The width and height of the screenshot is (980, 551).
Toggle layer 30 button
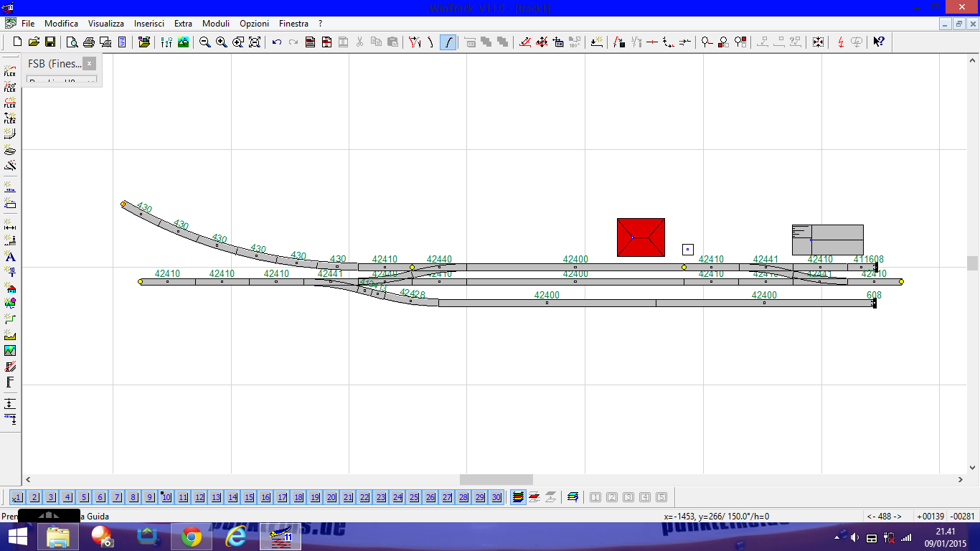pyautogui.click(x=496, y=497)
